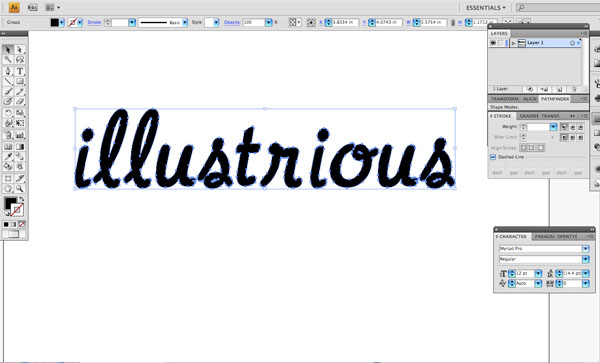Select the Rectangle tool
Image resolution: width=600 pixels, height=363 pixels.
coord(20,81)
